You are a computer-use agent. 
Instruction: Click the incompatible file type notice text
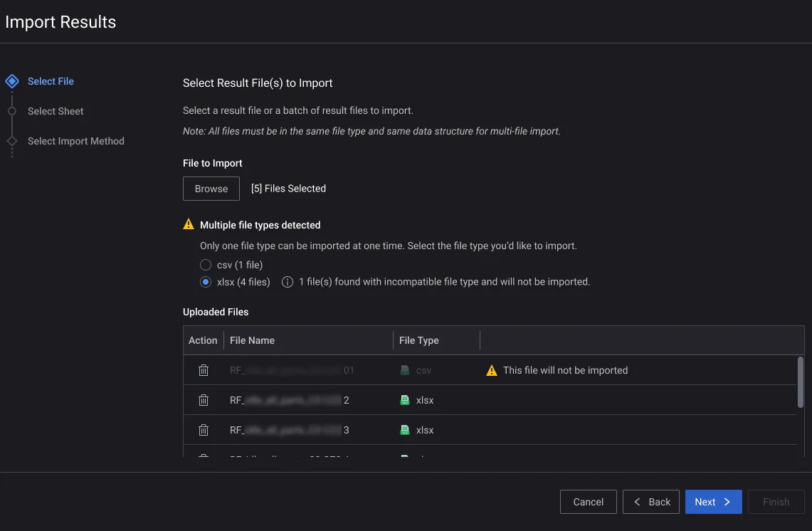(444, 282)
